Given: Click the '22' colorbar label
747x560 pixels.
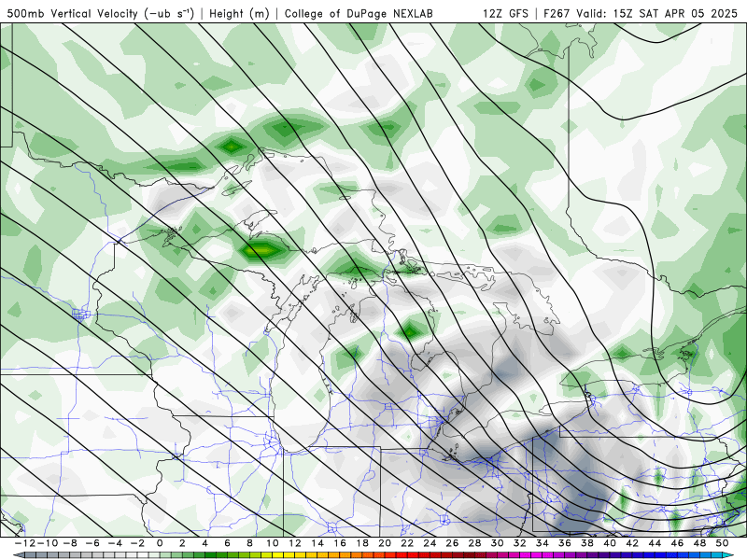Looking at the screenshot, I should click(407, 543).
